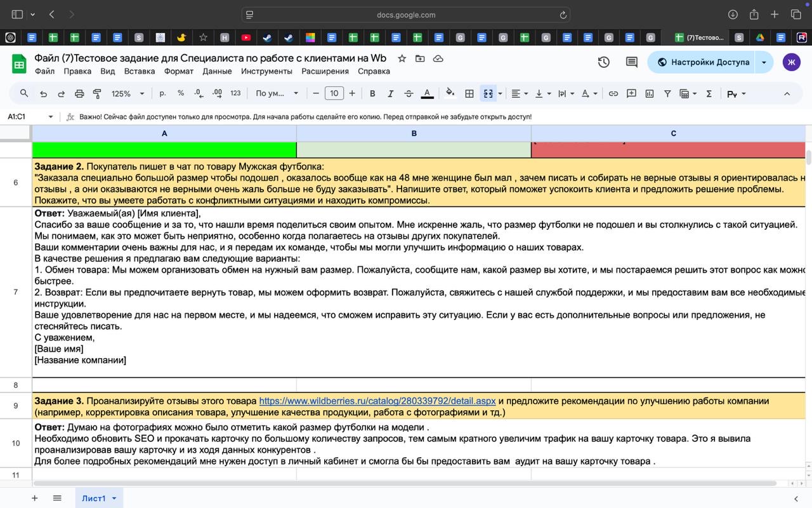Toggle strikethrough formatting
Image resolution: width=812 pixels, height=508 pixels.
409,93
